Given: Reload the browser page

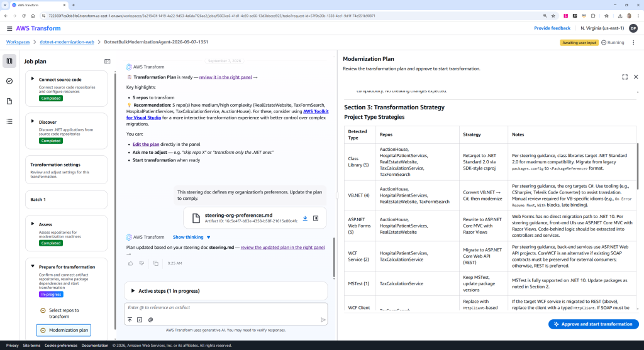Looking at the screenshot, I should point(24,16).
